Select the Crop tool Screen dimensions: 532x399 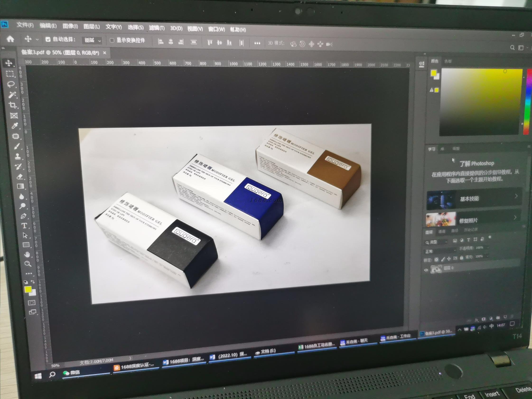point(13,105)
